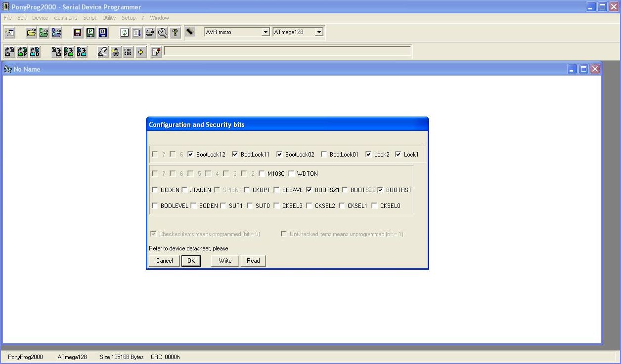Check the BOOTSZ0 checkbox
Image resolution: width=621 pixels, height=364 pixels.
click(x=345, y=190)
